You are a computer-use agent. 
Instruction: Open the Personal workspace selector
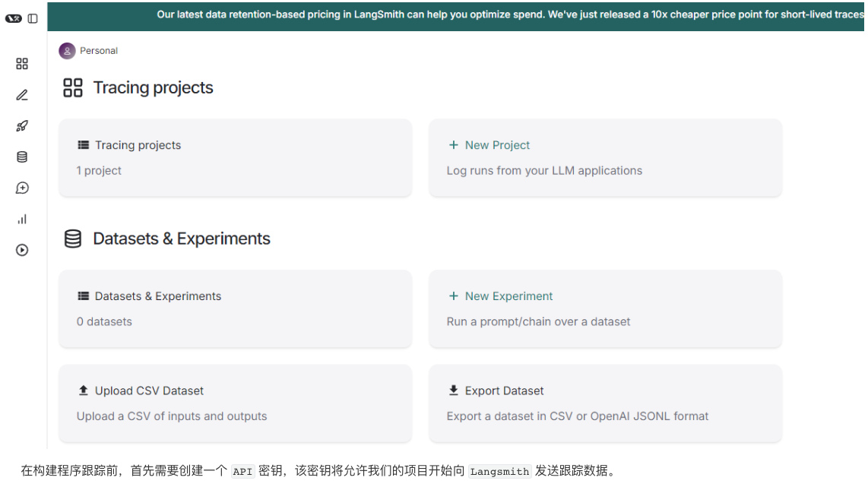coord(99,51)
